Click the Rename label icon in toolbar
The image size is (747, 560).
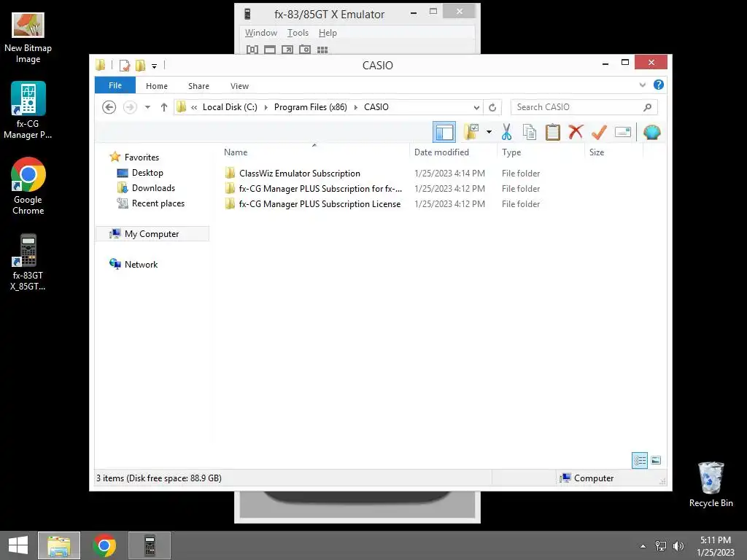[x=623, y=132]
